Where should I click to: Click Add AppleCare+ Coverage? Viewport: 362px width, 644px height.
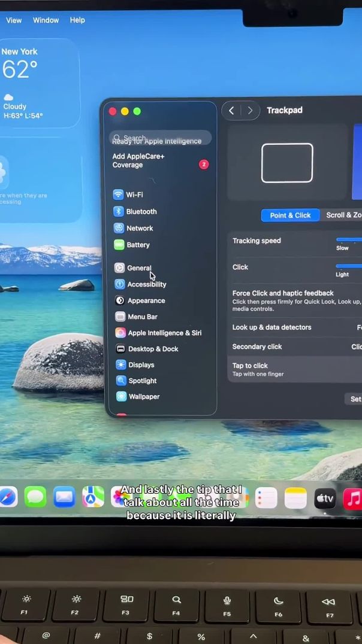138,160
